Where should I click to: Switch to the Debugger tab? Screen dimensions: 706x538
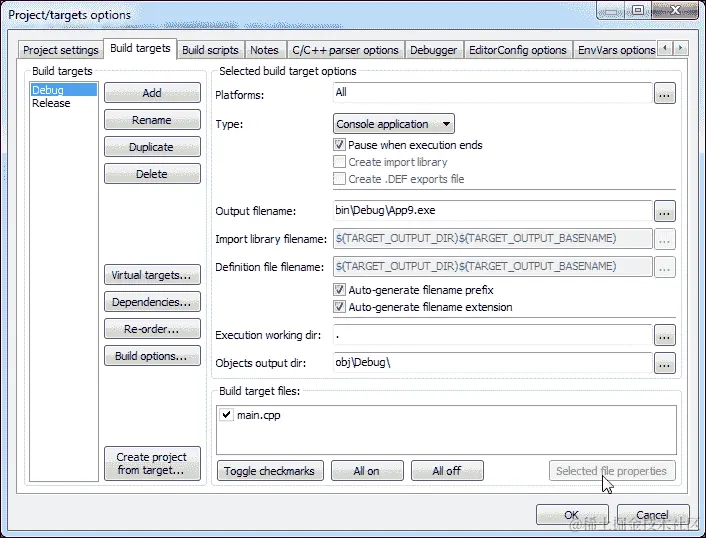coord(433,50)
